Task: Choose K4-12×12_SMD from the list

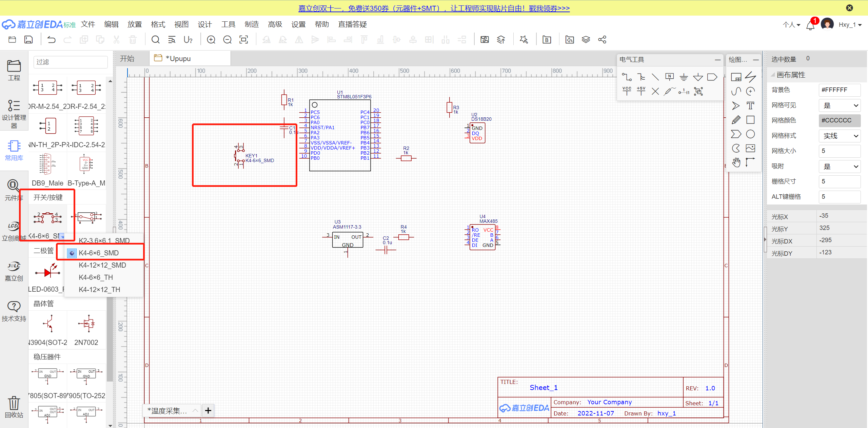Action: click(x=102, y=265)
